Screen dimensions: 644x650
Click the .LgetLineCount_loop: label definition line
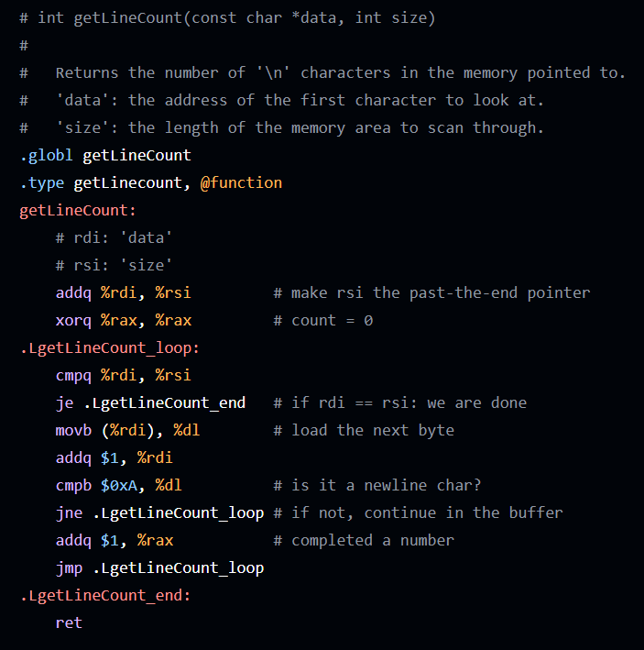coord(109,347)
